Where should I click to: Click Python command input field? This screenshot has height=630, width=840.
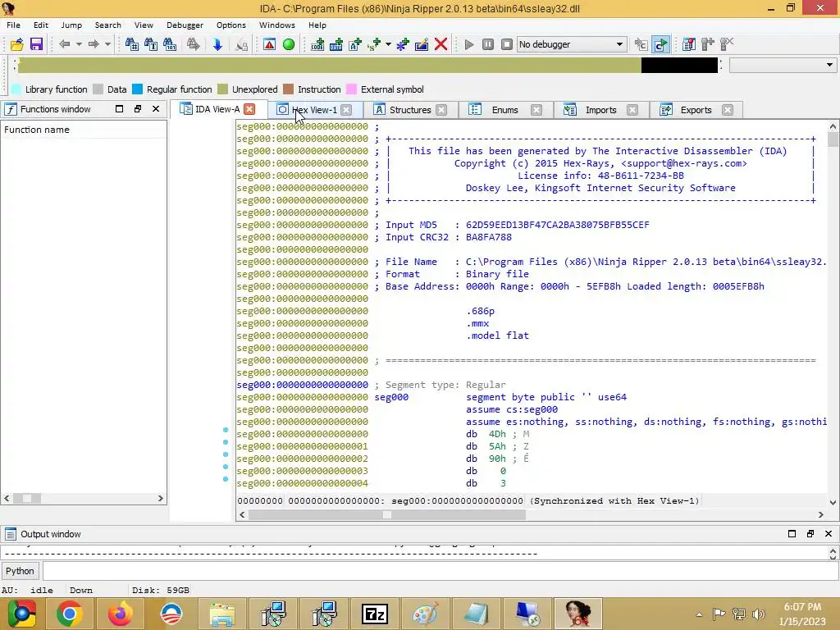click(440, 571)
